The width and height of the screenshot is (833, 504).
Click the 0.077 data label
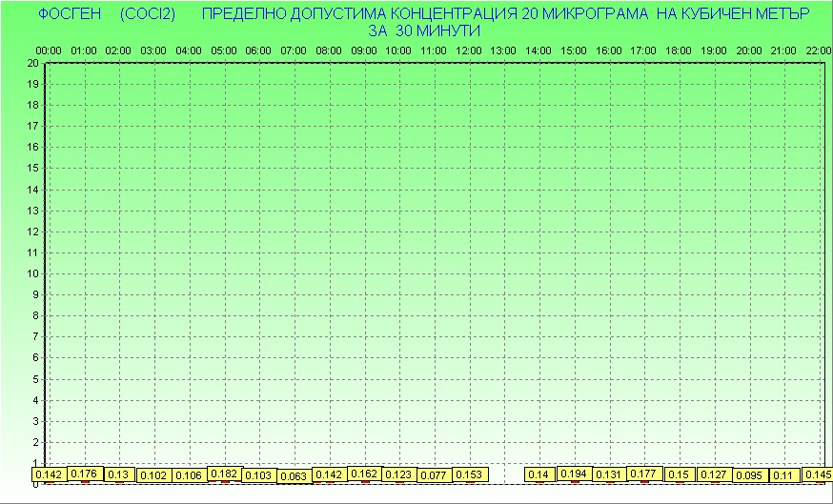coord(434,474)
